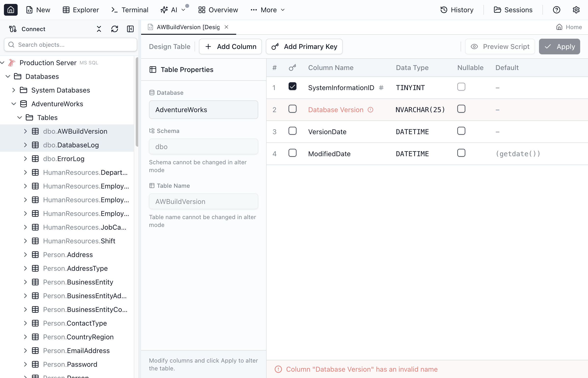The image size is (588, 378).
Task: Collapse the sidebar panel icon
Action: (x=130, y=29)
